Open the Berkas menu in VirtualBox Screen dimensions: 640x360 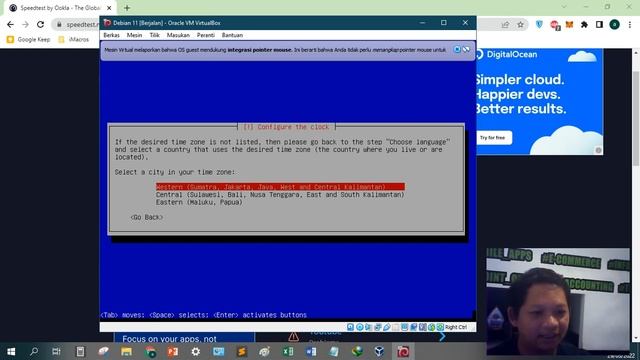[x=111, y=35]
